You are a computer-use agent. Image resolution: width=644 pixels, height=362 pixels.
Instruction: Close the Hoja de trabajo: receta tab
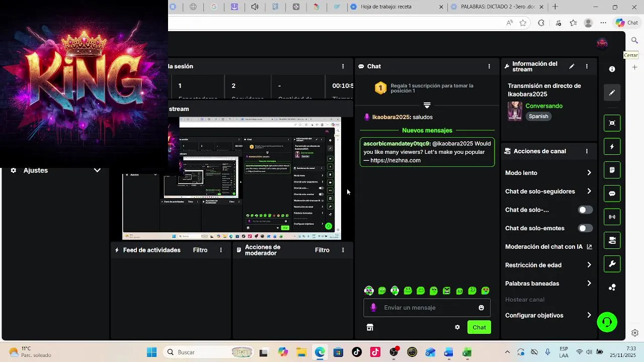(441, 7)
